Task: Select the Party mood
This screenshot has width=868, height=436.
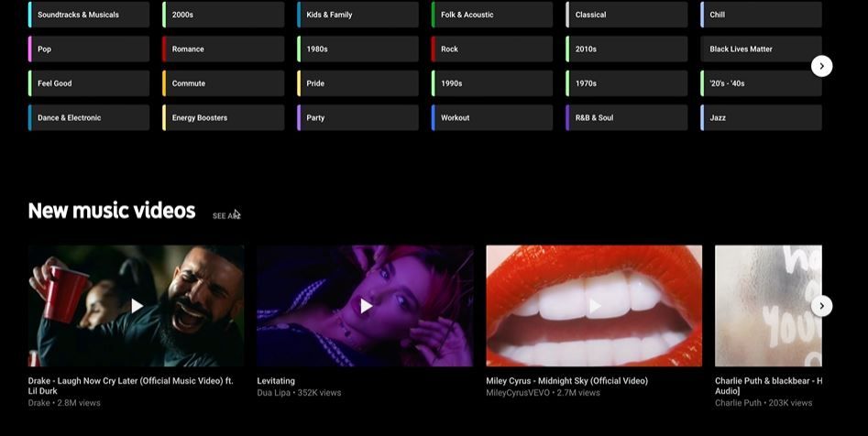Action: [x=358, y=117]
